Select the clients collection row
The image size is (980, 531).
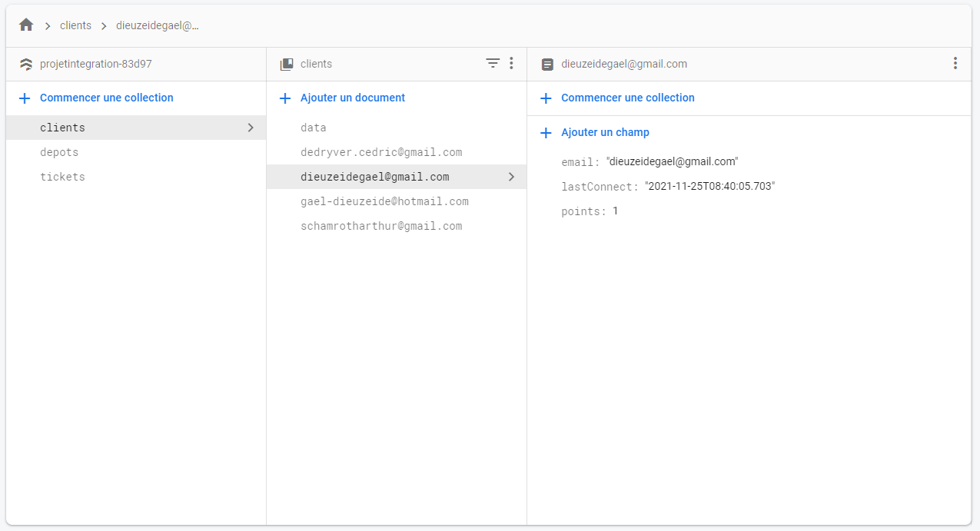pos(136,128)
